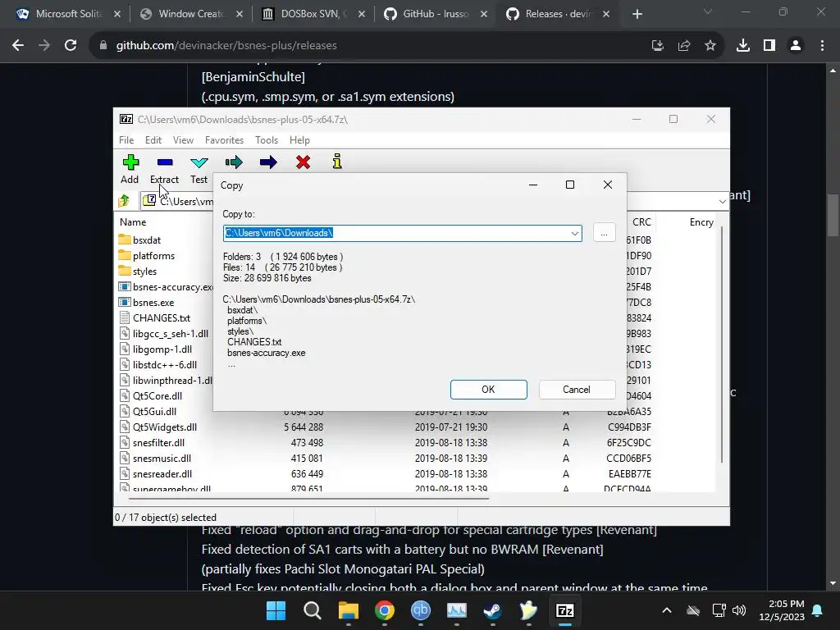The image size is (840, 630).
Task: Expand the Copy to path dropdown
Action: tap(574, 233)
